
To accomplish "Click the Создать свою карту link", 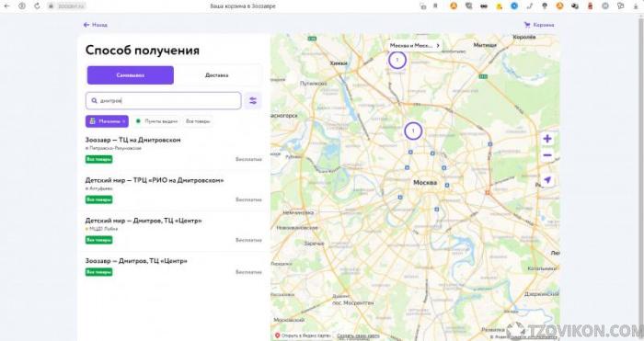I will point(358,335).
